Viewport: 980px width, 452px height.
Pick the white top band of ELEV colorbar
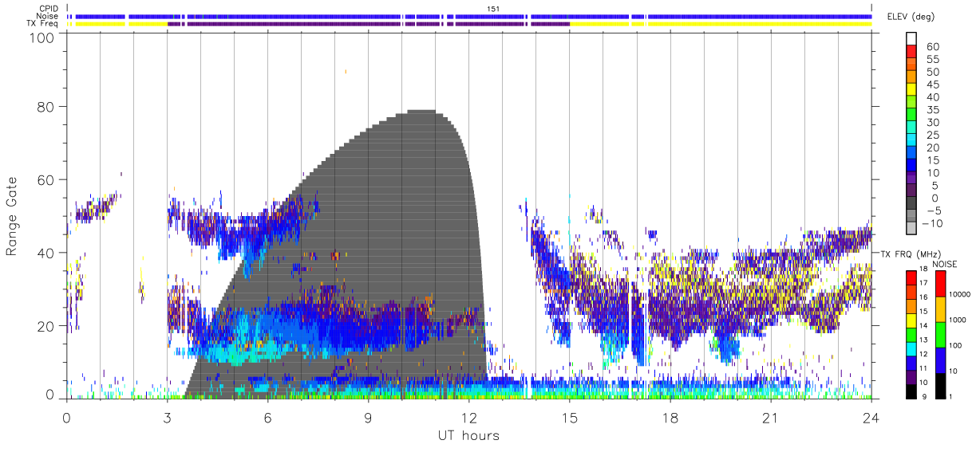(x=911, y=38)
